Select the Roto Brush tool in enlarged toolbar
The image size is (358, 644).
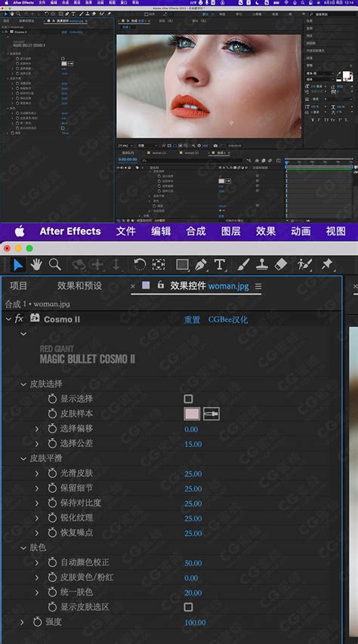pos(304,265)
